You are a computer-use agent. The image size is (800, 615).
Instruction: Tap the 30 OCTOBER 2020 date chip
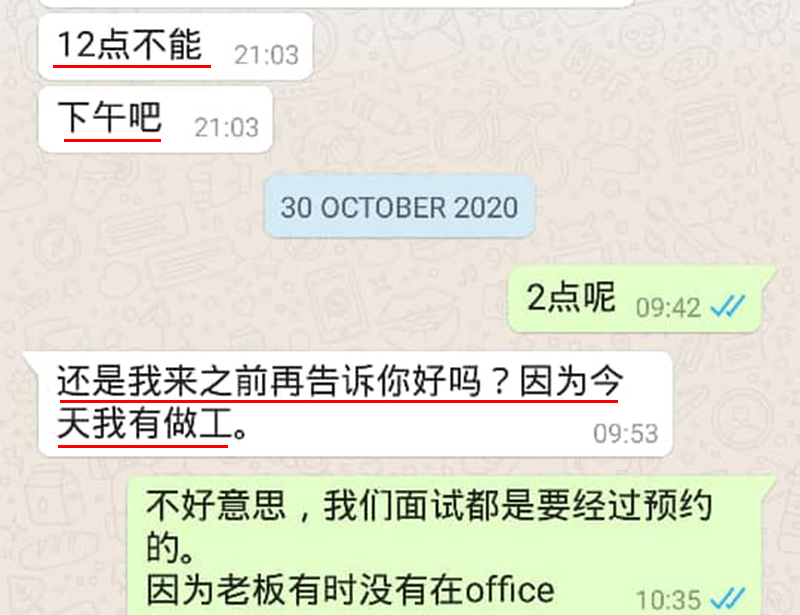[x=399, y=207]
